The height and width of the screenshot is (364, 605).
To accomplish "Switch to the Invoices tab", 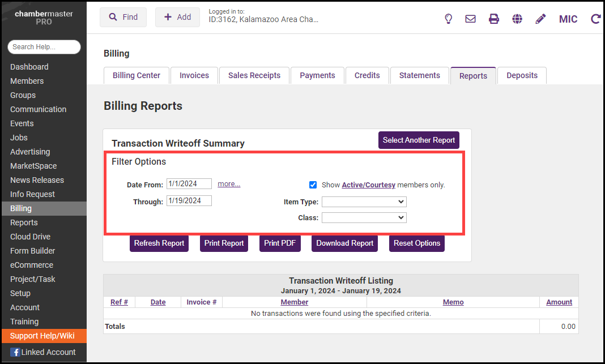I will [194, 75].
